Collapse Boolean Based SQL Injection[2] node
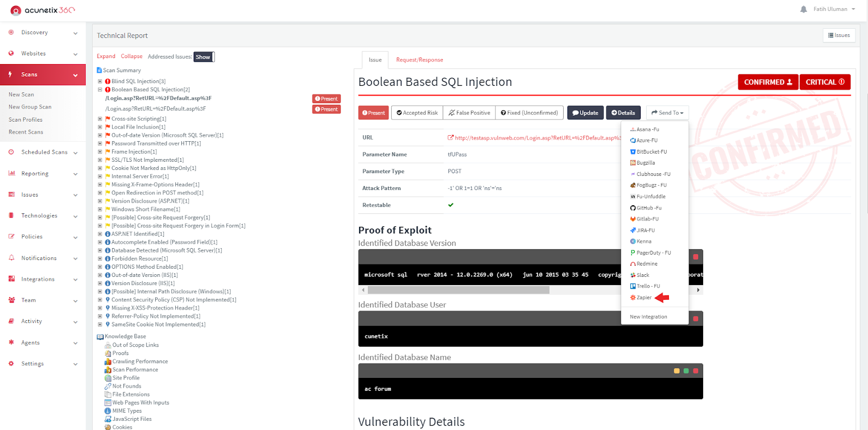The height and width of the screenshot is (430, 868). tap(100, 90)
